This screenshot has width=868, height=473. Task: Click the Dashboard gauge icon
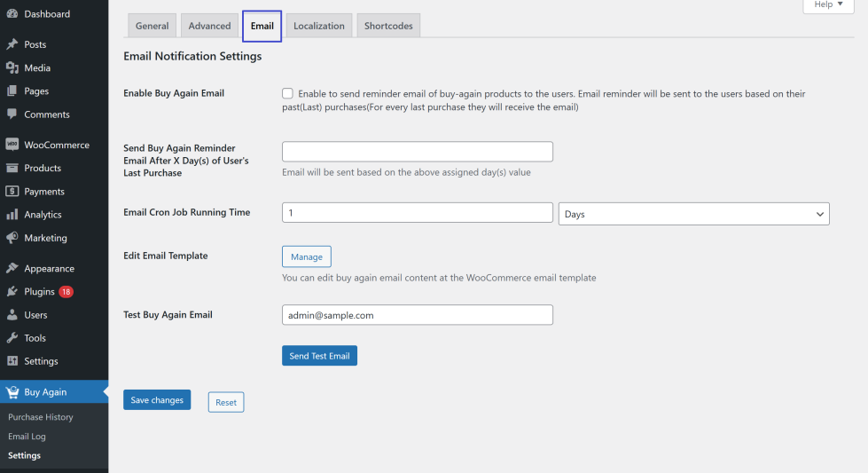tap(12, 14)
